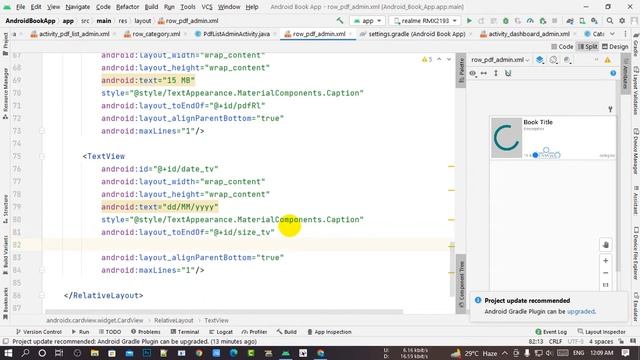Click the orientation for preview icon
This screenshot has width=640, height=360.
pos(553,60)
